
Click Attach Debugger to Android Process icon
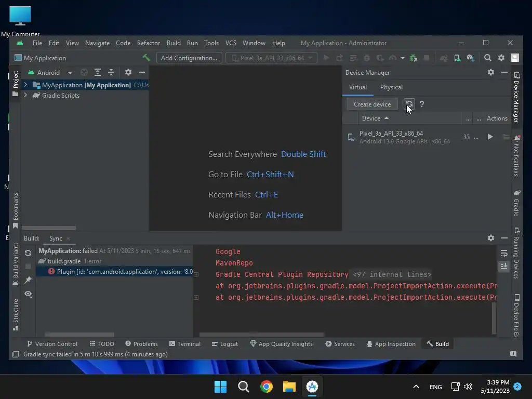pyautogui.click(x=413, y=58)
